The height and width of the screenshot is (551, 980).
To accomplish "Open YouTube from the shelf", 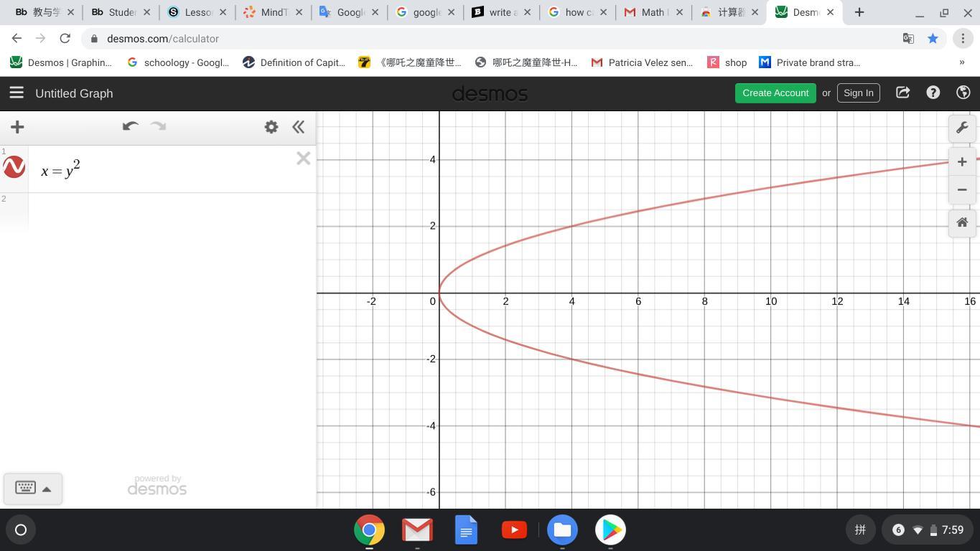I will 514,530.
